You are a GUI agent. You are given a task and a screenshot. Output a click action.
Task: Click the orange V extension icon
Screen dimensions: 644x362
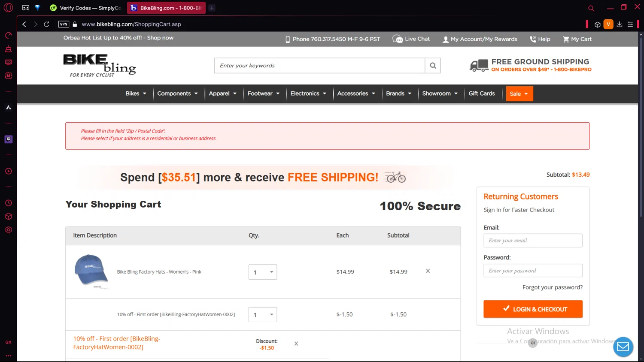(x=608, y=24)
